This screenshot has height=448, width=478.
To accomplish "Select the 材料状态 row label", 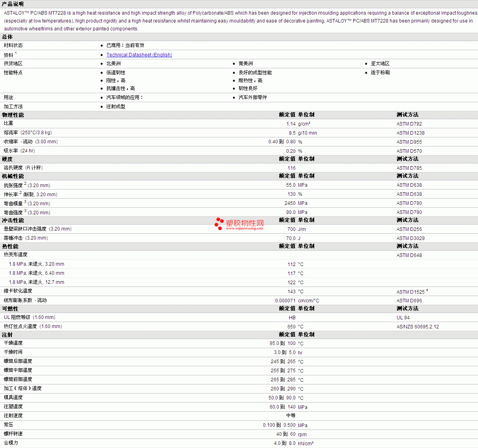I will [13, 45].
